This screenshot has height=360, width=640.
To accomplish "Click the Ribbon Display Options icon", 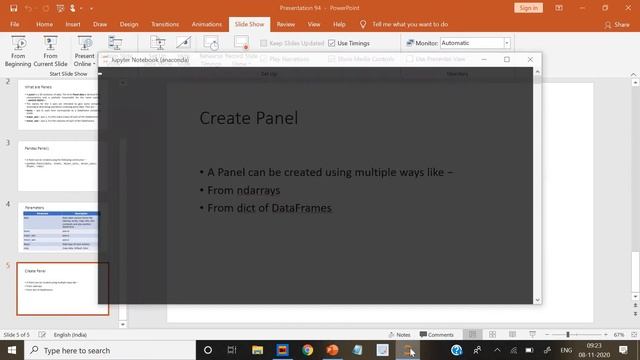I will [x=559, y=8].
